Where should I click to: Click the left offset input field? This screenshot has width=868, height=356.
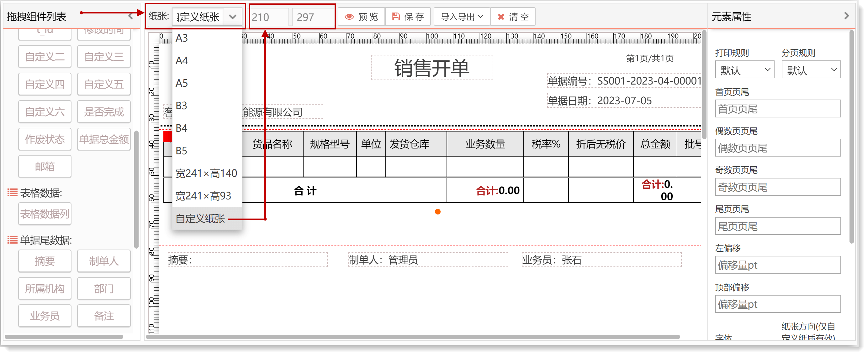778,265
